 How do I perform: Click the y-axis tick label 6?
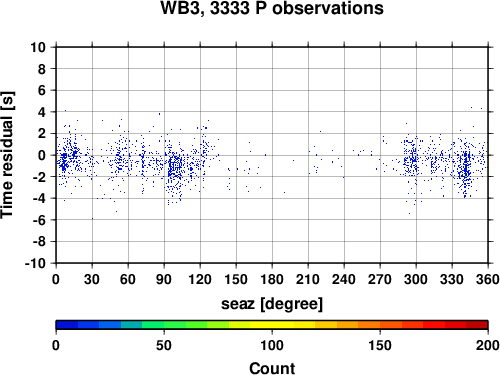pyautogui.click(x=42, y=90)
